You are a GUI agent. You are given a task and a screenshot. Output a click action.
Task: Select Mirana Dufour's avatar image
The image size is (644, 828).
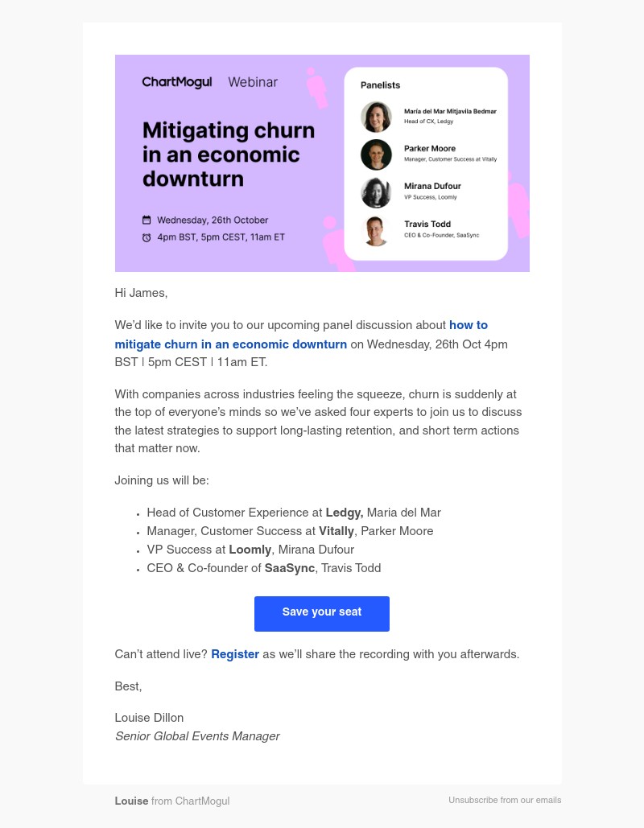coord(376,192)
